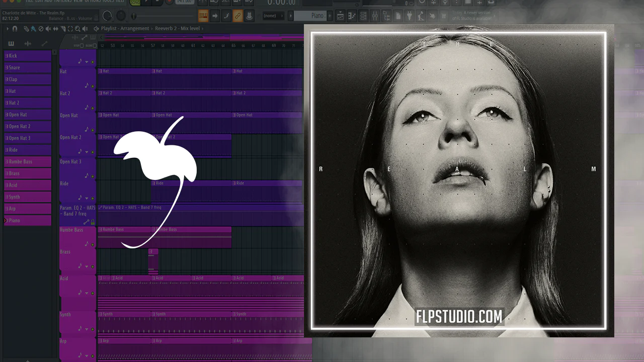Click the lock icon on Param. EQ 2 track
The image size is (644, 362).
(x=92, y=222)
